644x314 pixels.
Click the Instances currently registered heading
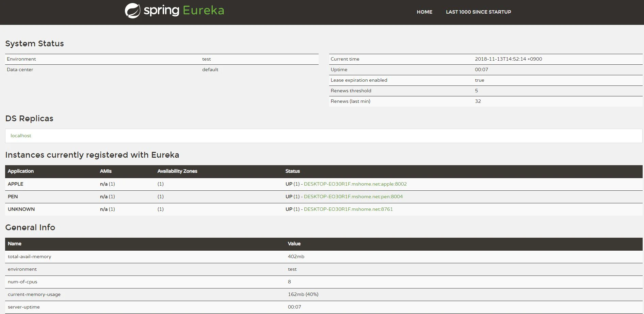point(92,155)
